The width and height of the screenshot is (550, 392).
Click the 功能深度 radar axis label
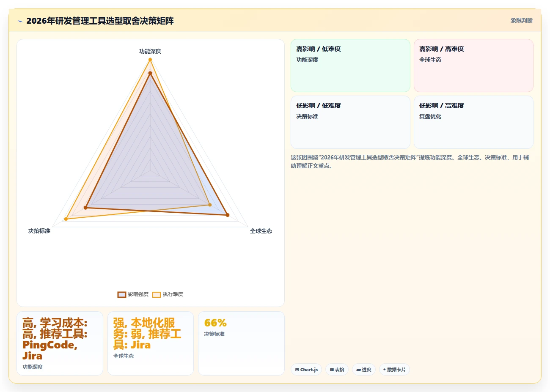[150, 51]
